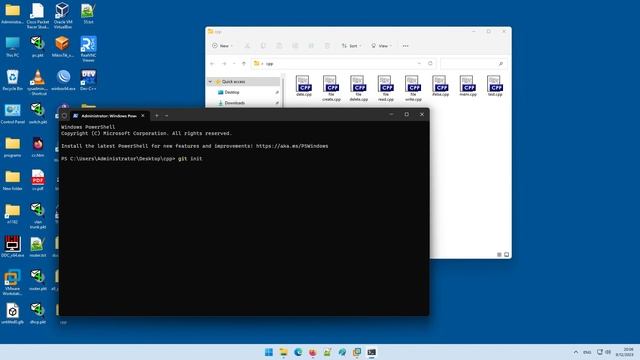Screen dimensions: 640x360
Task: Select test.cpp in File Explorer
Action: click(495, 86)
